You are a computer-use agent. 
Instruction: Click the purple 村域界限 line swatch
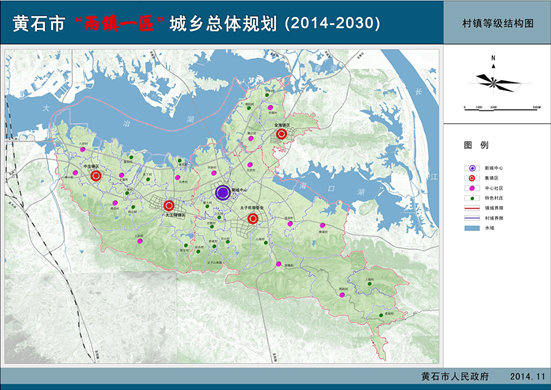[472, 218]
